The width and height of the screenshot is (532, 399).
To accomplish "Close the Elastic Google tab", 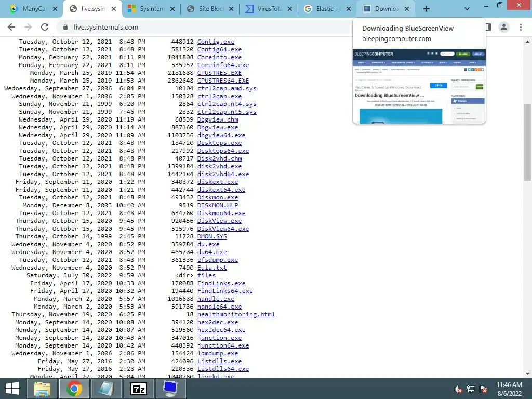I will pyautogui.click(x=349, y=9).
